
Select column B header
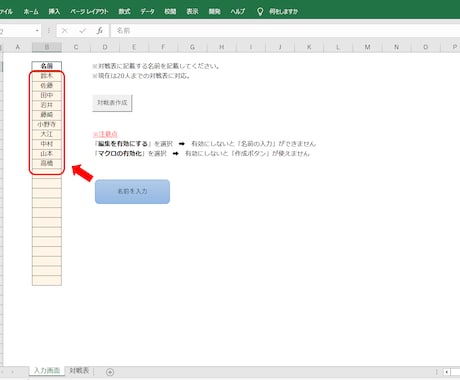click(47, 47)
